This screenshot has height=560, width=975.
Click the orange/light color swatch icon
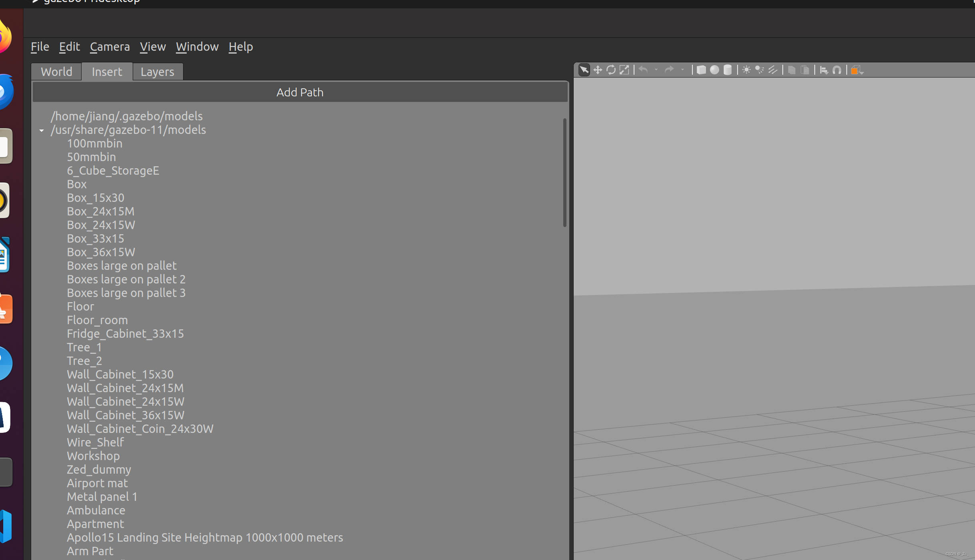858,70
